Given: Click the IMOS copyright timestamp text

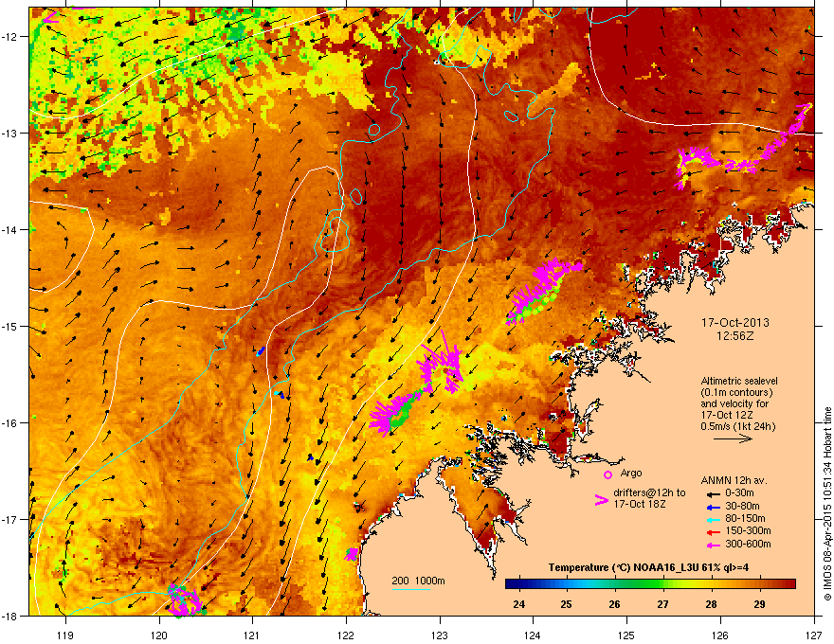Looking at the screenshot, I should click(x=827, y=504).
